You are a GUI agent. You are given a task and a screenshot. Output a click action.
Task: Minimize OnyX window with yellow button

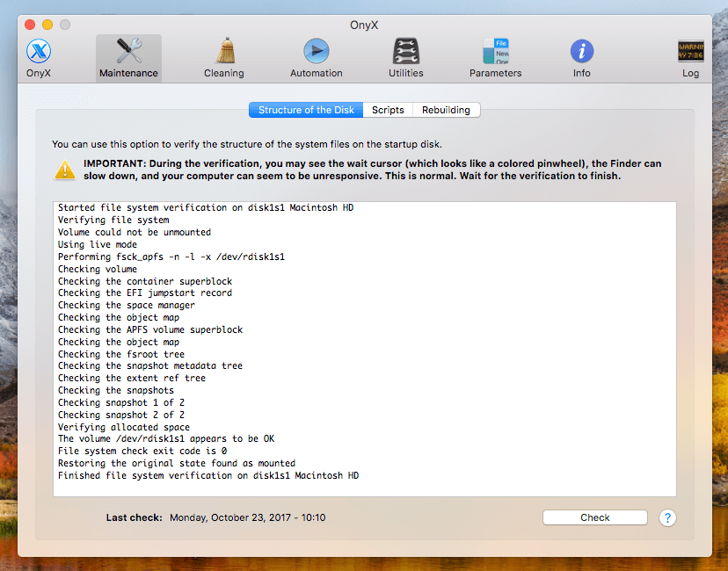click(47, 25)
